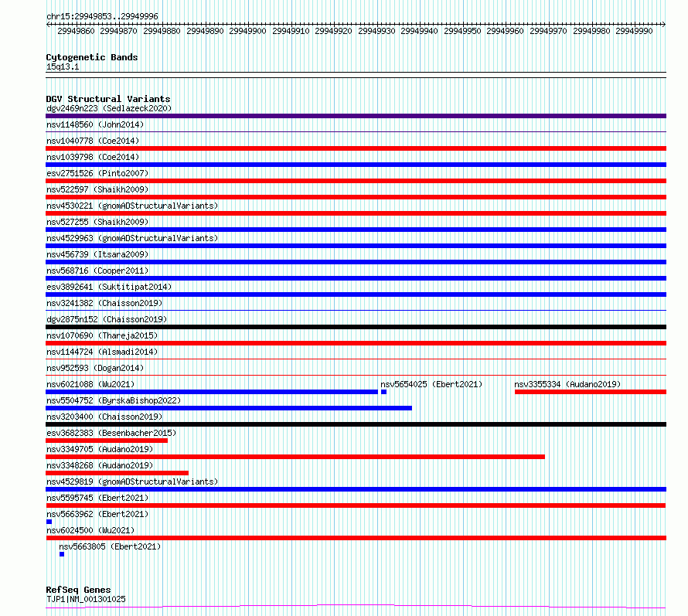Select the nsv522597 (Shaikh2009) variant
688x616 pixels.
coord(97,189)
